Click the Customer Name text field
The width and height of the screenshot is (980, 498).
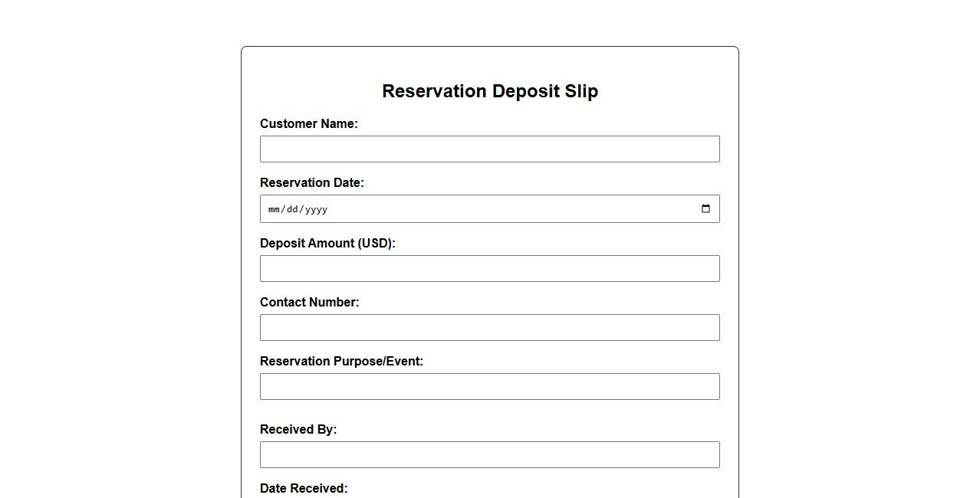coord(489,149)
